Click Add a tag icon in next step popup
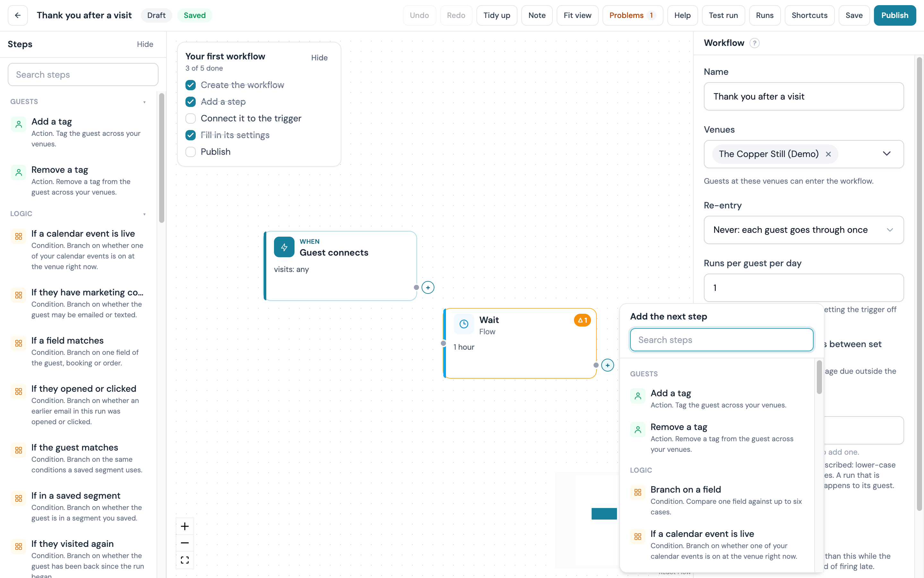 point(637,396)
